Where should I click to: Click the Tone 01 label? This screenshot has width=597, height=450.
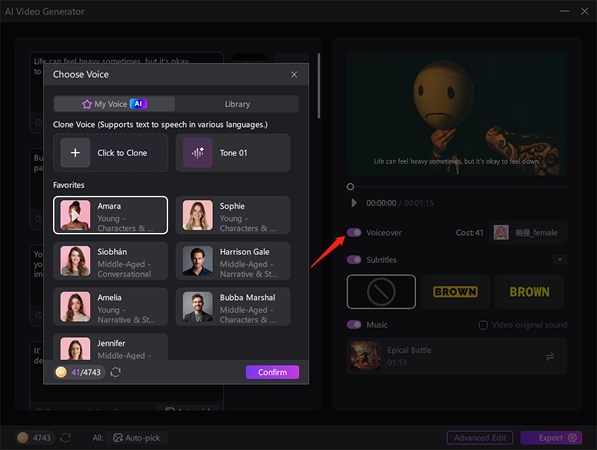pyautogui.click(x=233, y=153)
